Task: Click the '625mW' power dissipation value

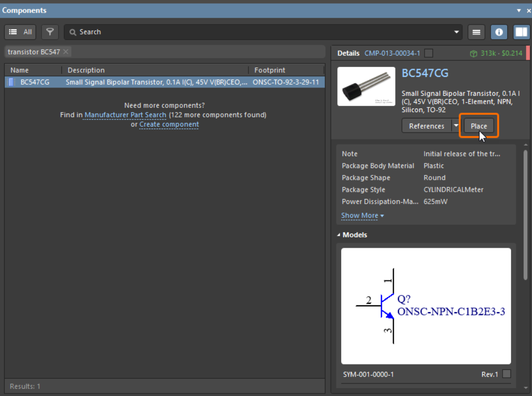Action: [x=436, y=201]
